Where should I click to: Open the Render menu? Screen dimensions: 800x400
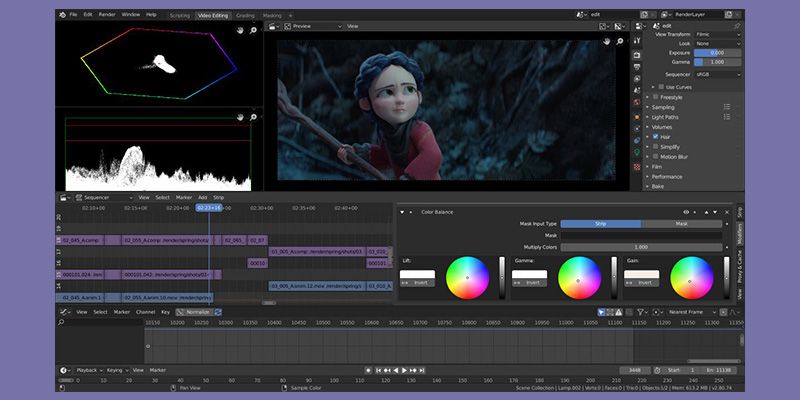click(108, 15)
